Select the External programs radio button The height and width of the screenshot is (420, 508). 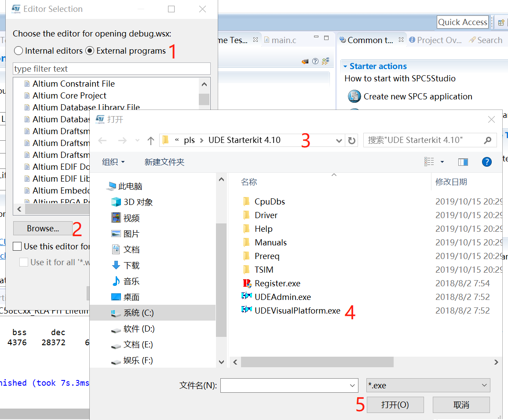(x=90, y=51)
